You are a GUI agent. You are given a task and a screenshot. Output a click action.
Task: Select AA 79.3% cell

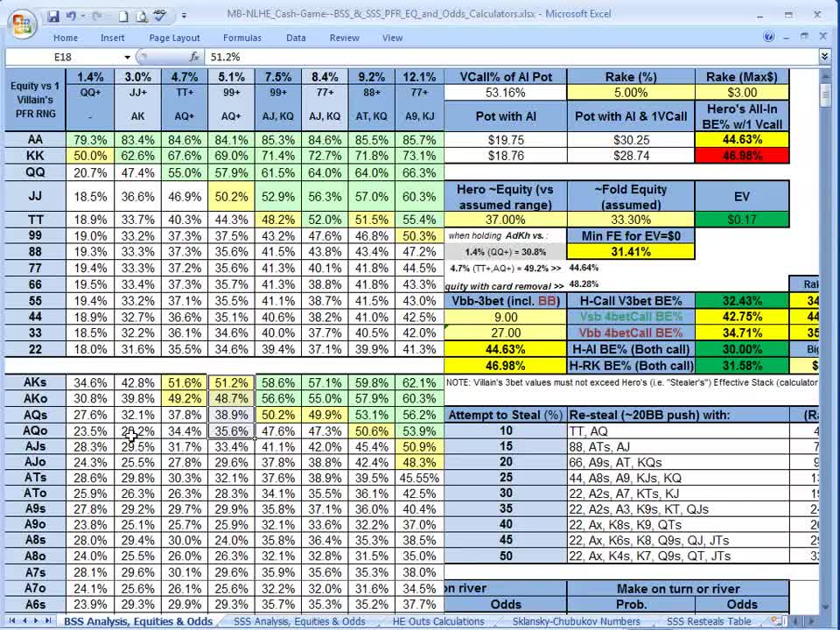(90, 140)
